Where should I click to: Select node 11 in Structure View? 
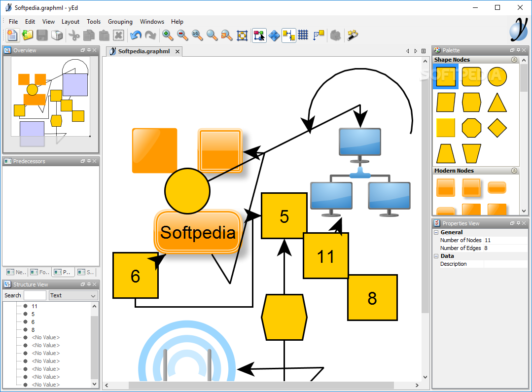[x=35, y=306]
